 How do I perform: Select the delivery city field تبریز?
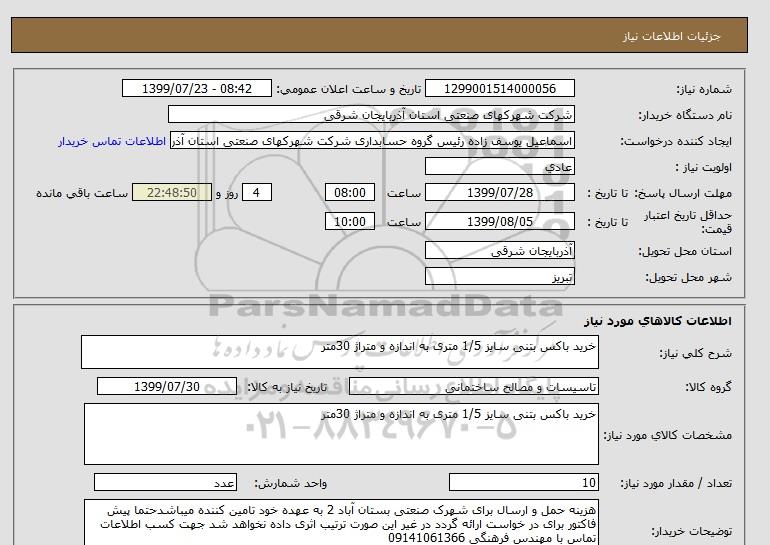(x=499, y=276)
